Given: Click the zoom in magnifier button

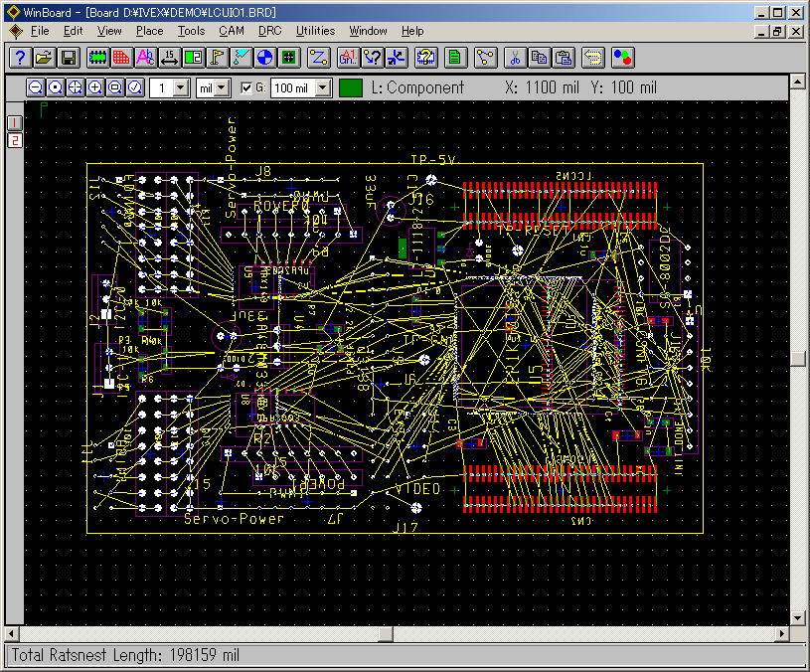Looking at the screenshot, I should tap(95, 87).
